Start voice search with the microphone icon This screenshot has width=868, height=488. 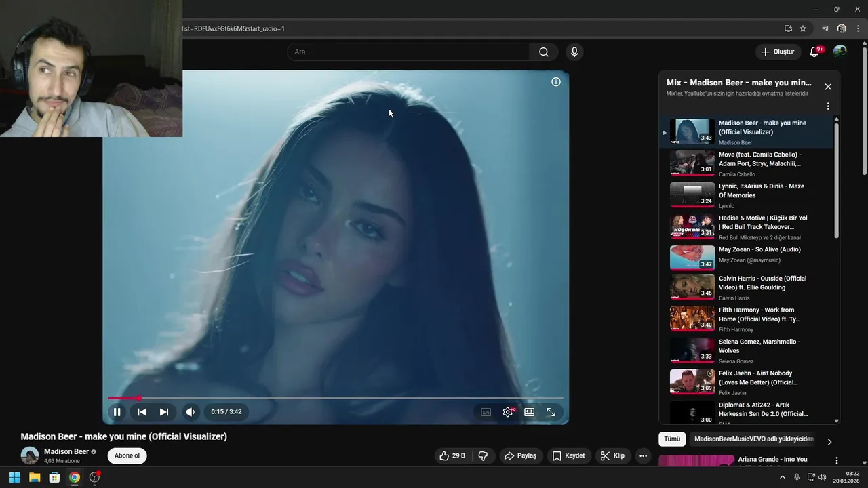pyautogui.click(x=574, y=52)
